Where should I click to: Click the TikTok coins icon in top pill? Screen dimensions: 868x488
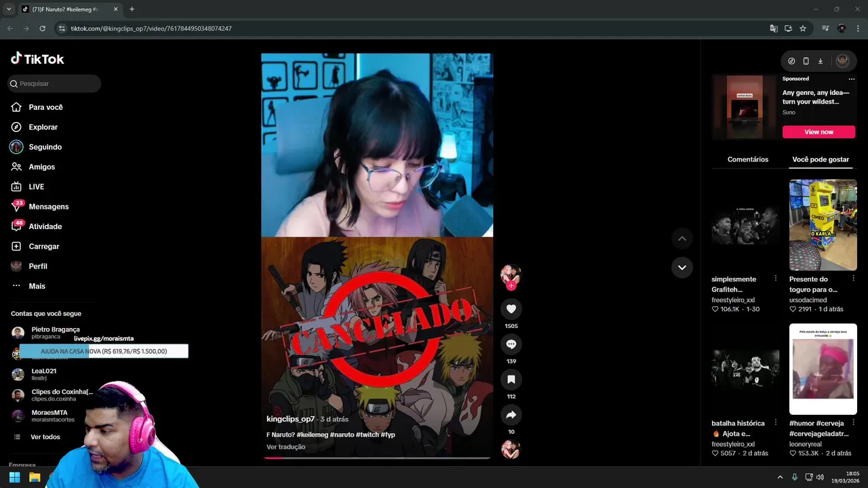click(x=791, y=61)
